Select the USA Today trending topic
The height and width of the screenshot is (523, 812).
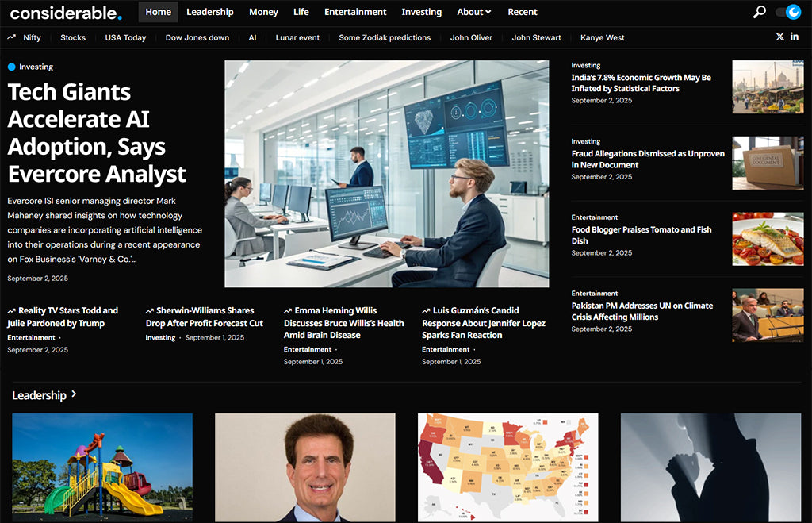coord(125,37)
